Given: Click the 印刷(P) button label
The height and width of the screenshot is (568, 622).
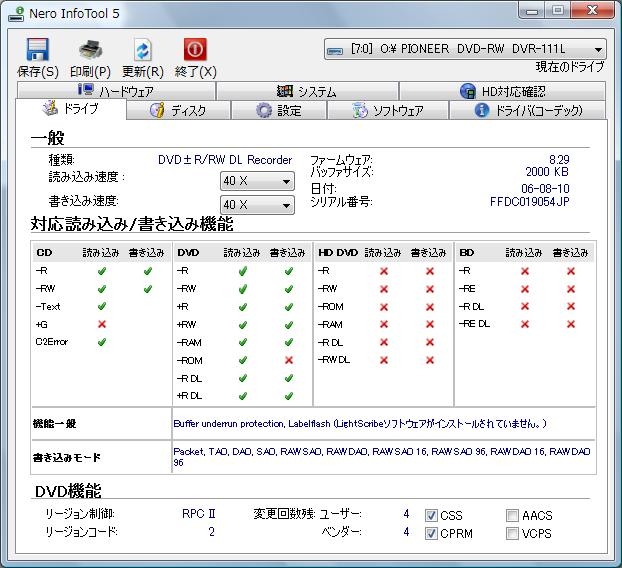Looking at the screenshot, I should pyautogui.click(x=90, y=72).
